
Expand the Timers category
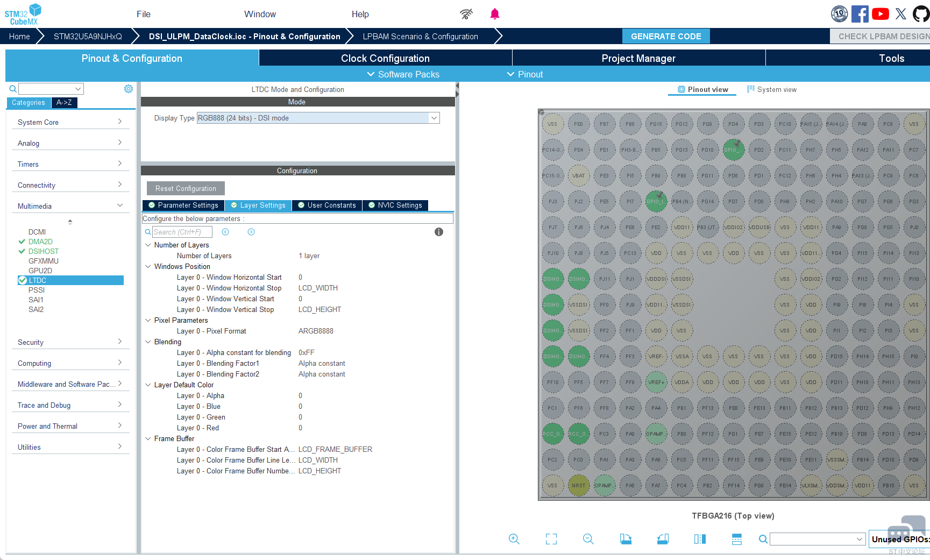(70, 164)
